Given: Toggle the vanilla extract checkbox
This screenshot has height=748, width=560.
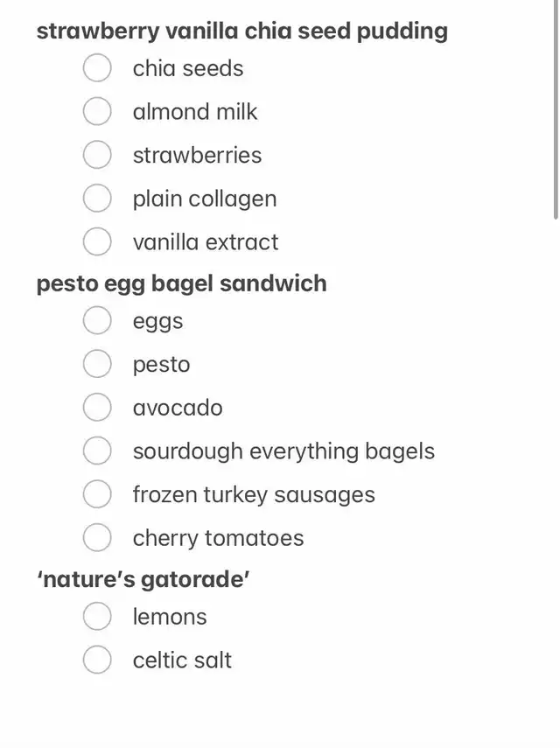Looking at the screenshot, I should (97, 241).
